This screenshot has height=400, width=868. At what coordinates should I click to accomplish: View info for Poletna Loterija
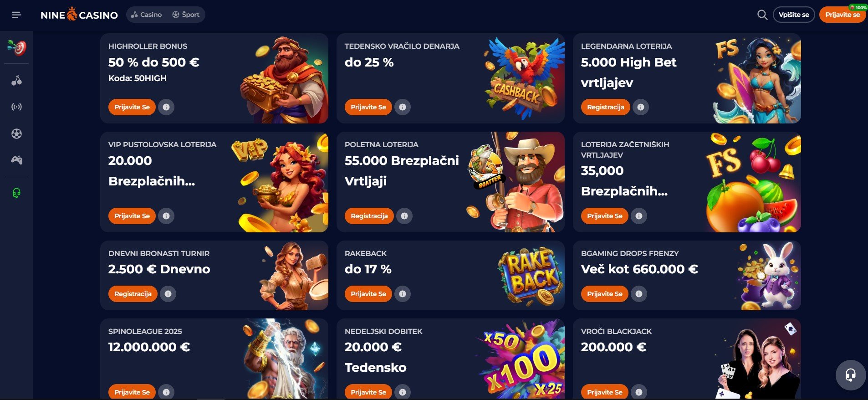[x=404, y=216]
